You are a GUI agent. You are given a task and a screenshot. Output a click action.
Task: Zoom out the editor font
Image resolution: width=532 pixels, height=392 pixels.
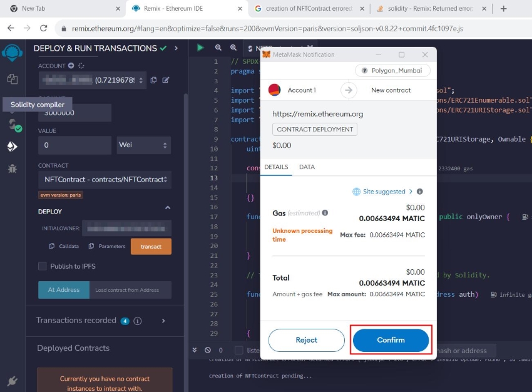[x=218, y=48]
